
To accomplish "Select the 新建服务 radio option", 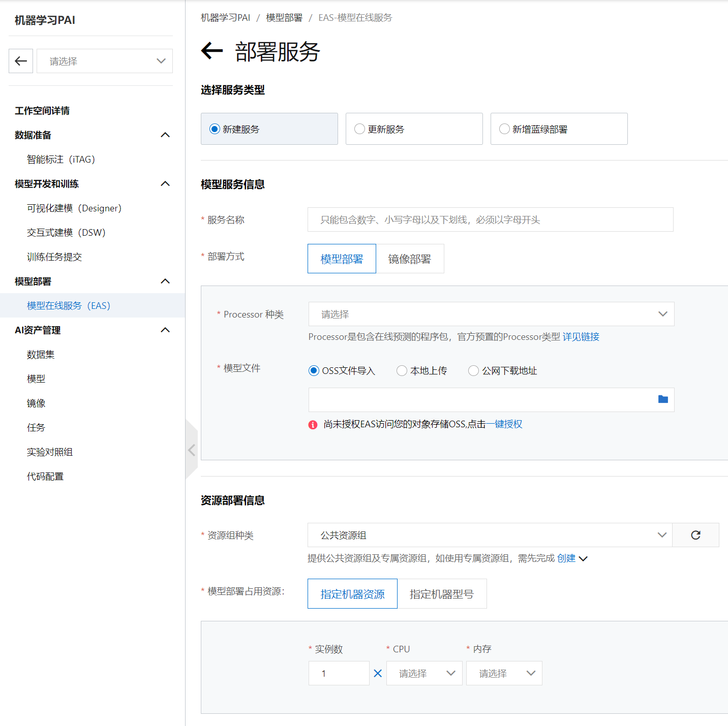I will click(x=269, y=129).
